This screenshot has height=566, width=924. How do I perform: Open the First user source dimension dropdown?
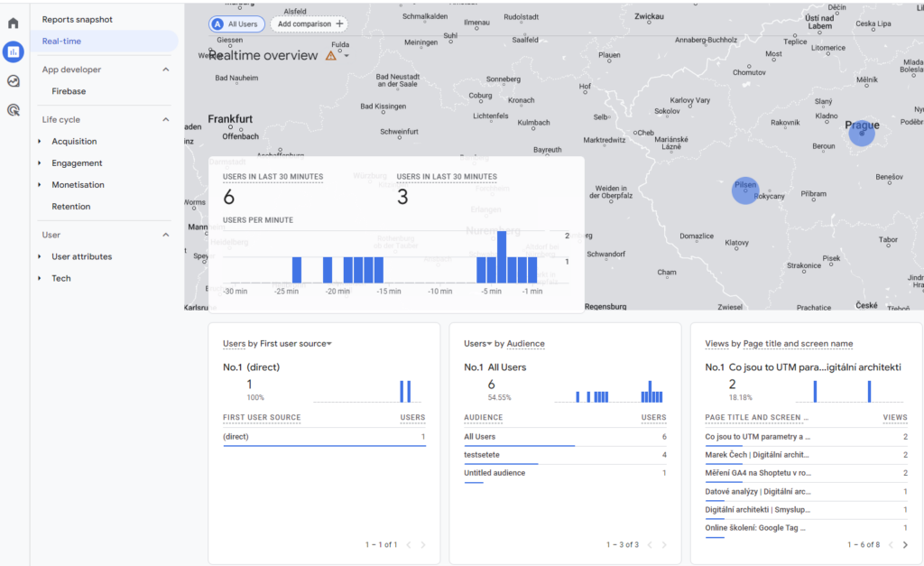[x=329, y=344]
